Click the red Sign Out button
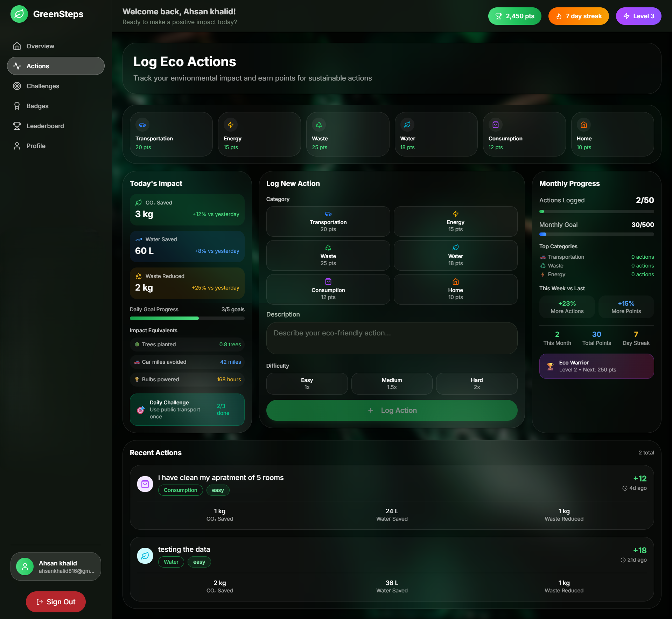672x619 pixels. (x=56, y=601)
